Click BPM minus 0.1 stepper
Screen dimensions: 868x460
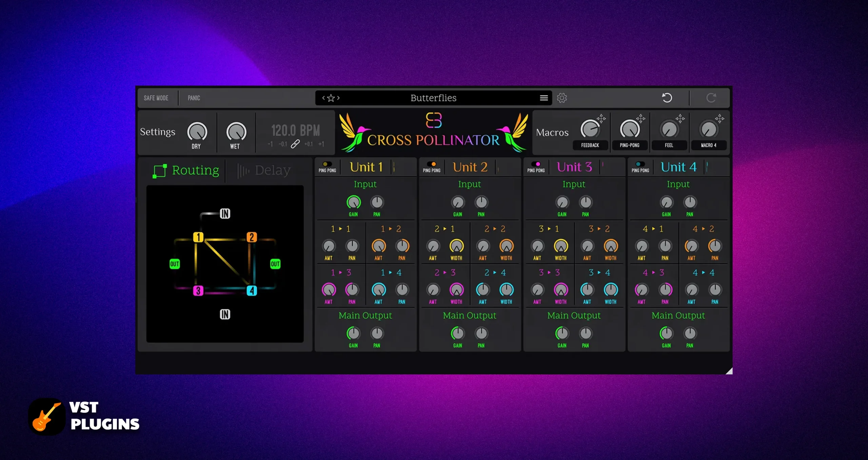283,144
